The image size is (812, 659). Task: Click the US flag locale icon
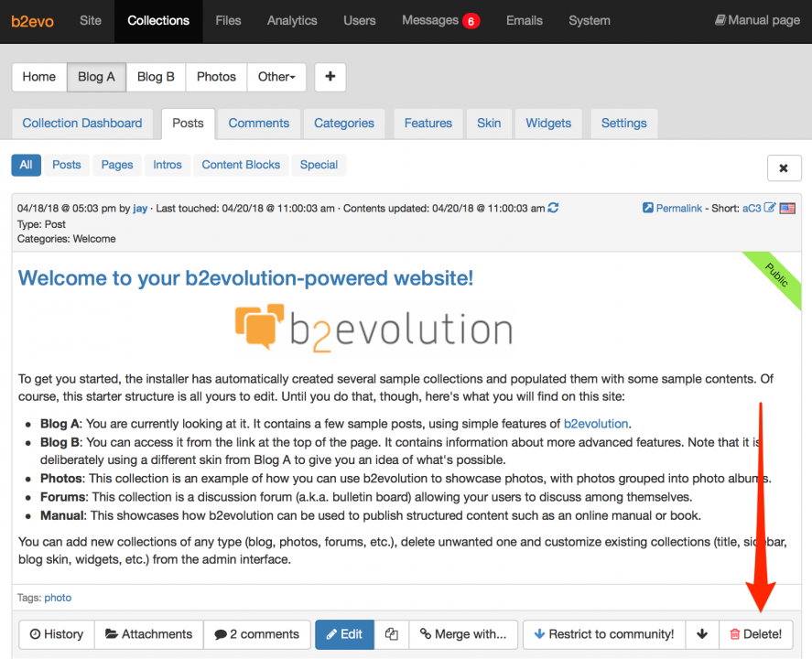(787, 208)
